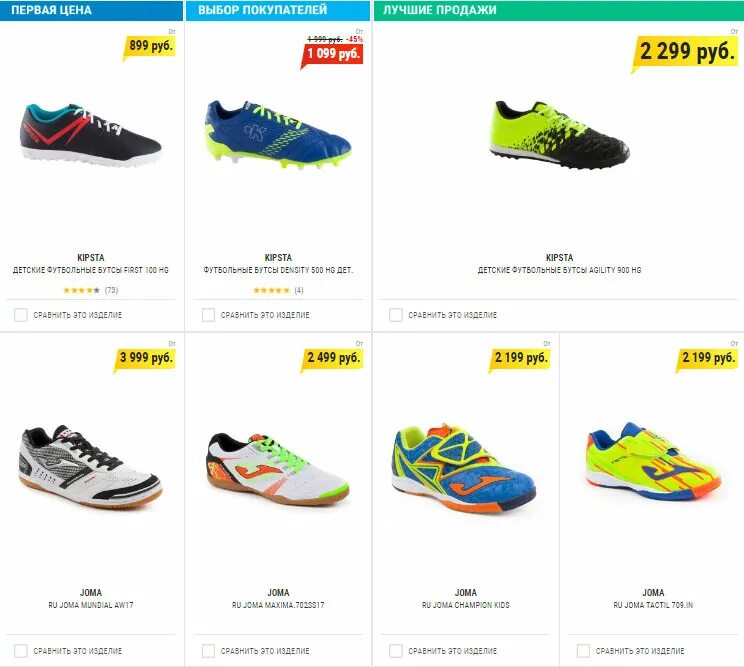Check compare box for Joma Mundial AW17
Image resolution: width=744 pixels, height=667 pixels.
tap(21, 651)
